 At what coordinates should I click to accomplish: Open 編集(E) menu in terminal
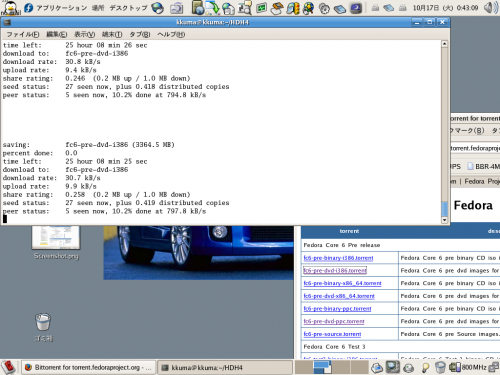57,34
